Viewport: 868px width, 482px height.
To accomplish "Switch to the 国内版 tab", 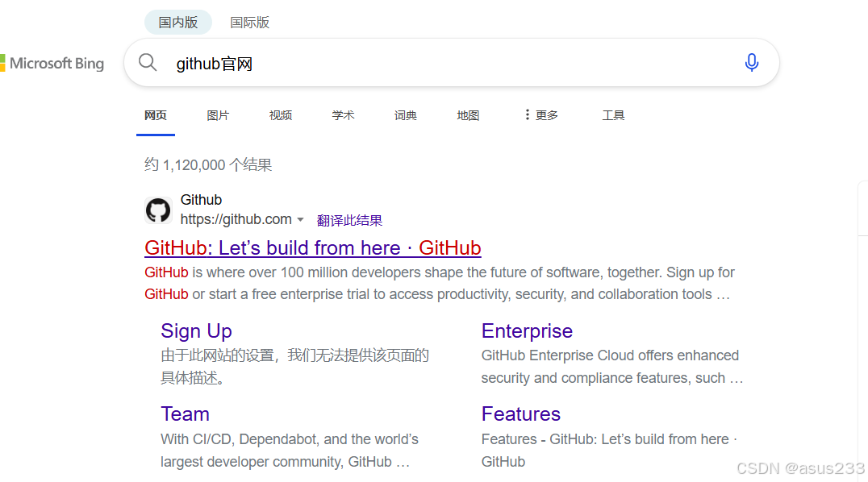I will [178, 22].
